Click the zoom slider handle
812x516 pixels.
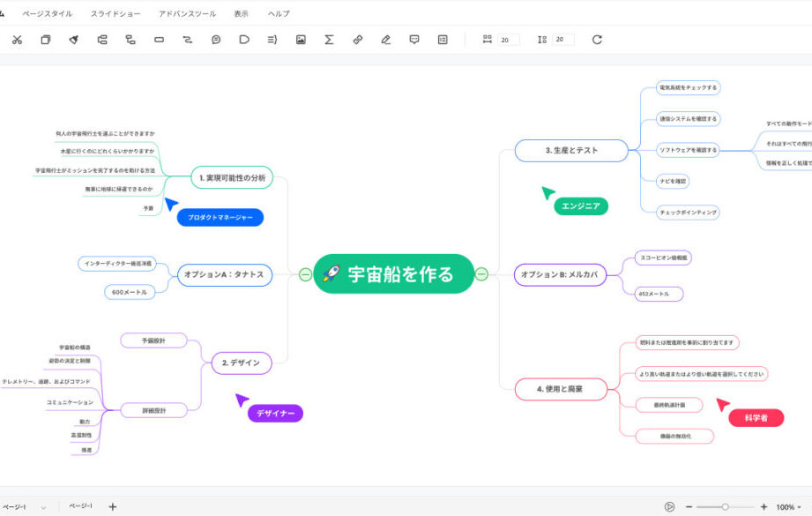[725, 506]
